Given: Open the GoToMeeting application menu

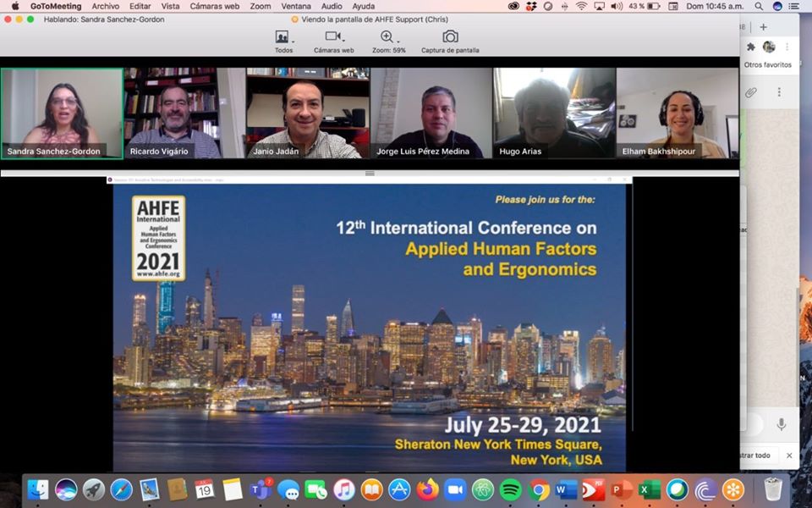Looking at the screenshot, I should click(56, 6).
